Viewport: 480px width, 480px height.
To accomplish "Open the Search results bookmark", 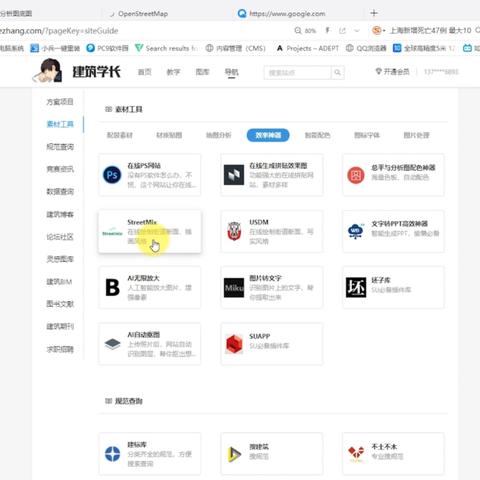I will (x=166, y=48).
